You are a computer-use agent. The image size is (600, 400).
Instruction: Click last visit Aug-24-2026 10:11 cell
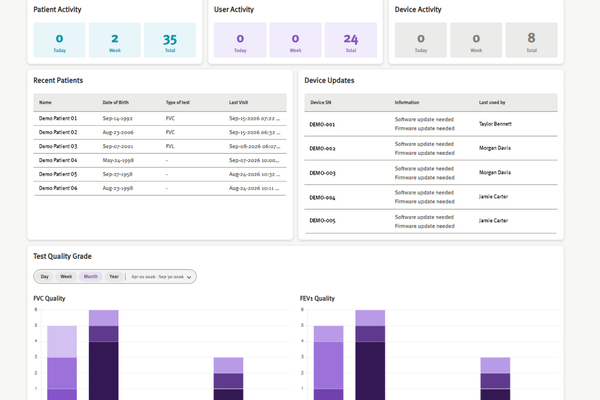[254, 188]
